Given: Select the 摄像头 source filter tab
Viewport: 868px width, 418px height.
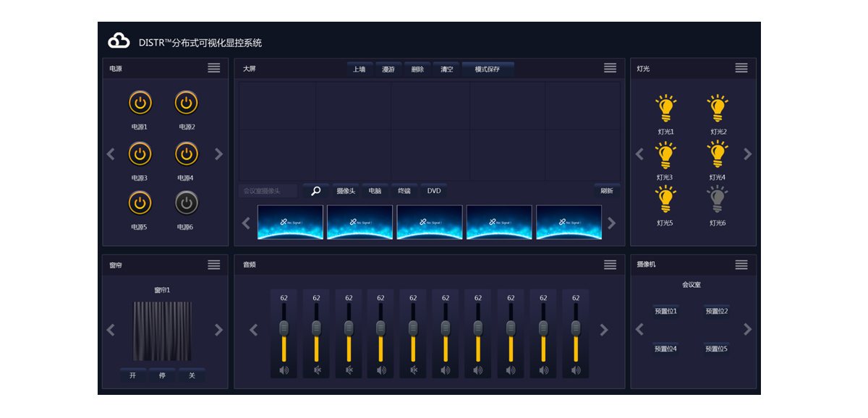Looking at the screenshot, I should [x=345, y=191].
